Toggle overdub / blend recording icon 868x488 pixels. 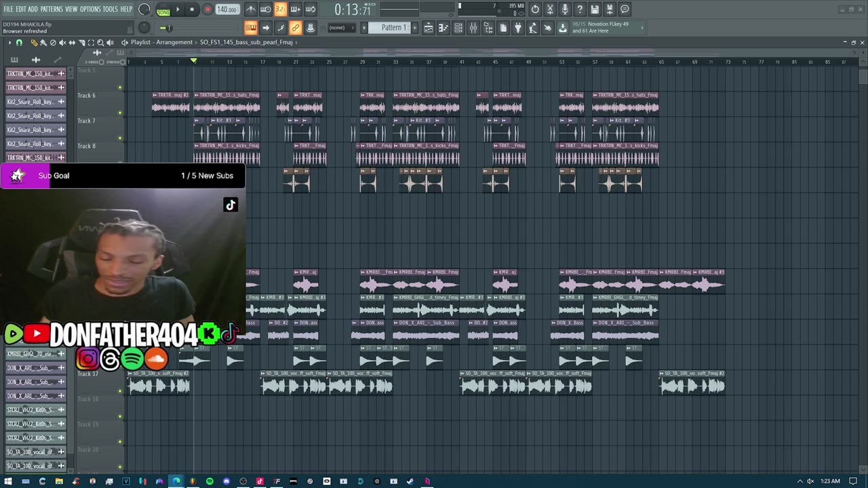click(x=296, y=9)
